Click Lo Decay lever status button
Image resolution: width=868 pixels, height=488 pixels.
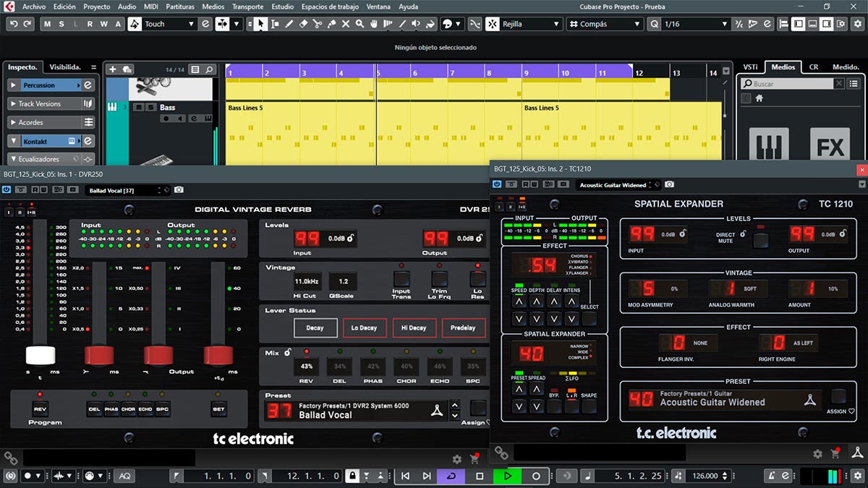coord(365,328)
